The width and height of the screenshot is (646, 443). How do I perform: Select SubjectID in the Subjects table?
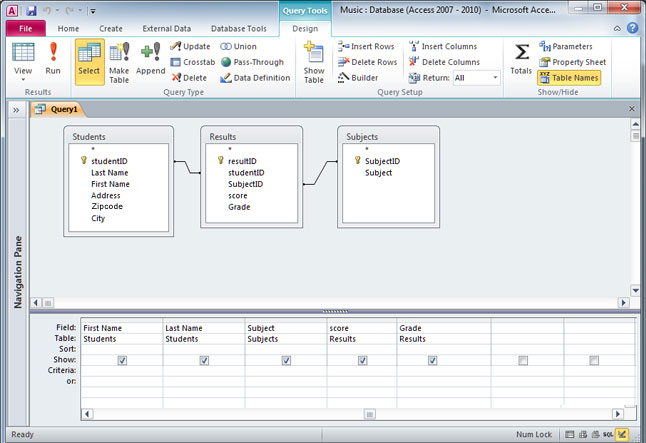coord(382,161)
